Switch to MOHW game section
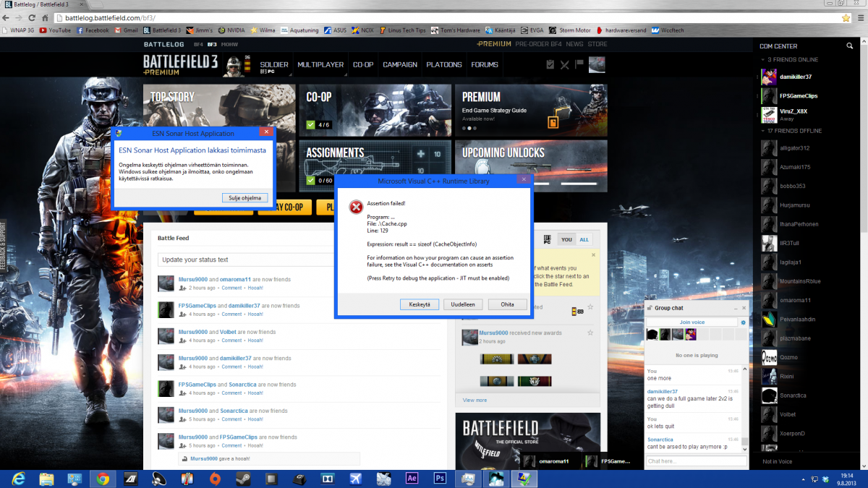The image size is (868, 488). click(x=229, y=44)
